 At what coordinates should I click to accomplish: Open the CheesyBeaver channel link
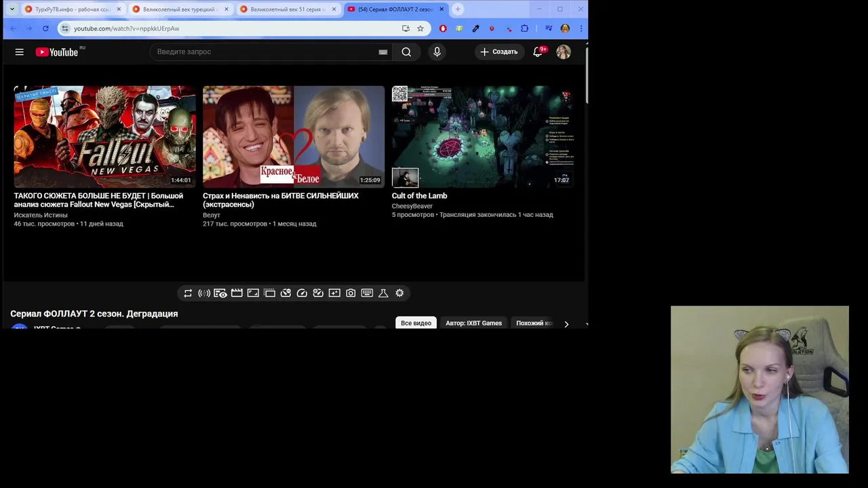click(412, 206)
